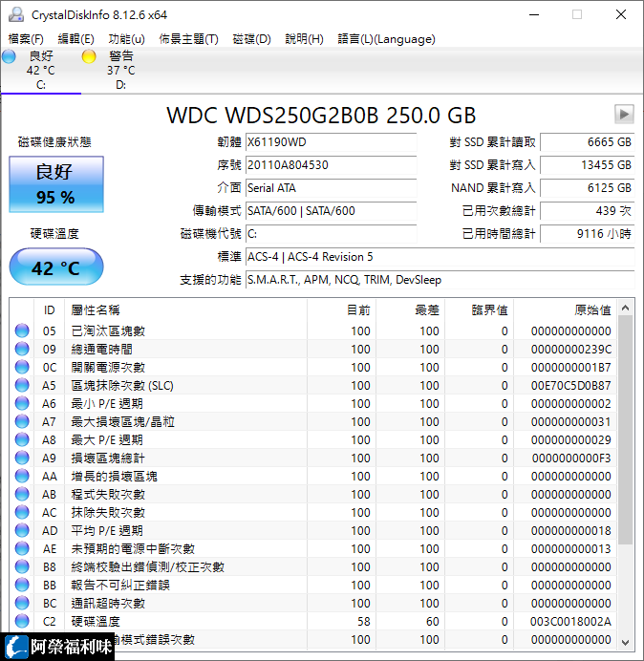
Task: Click the total host writes value 13455 GB
Action: [587, 165]
